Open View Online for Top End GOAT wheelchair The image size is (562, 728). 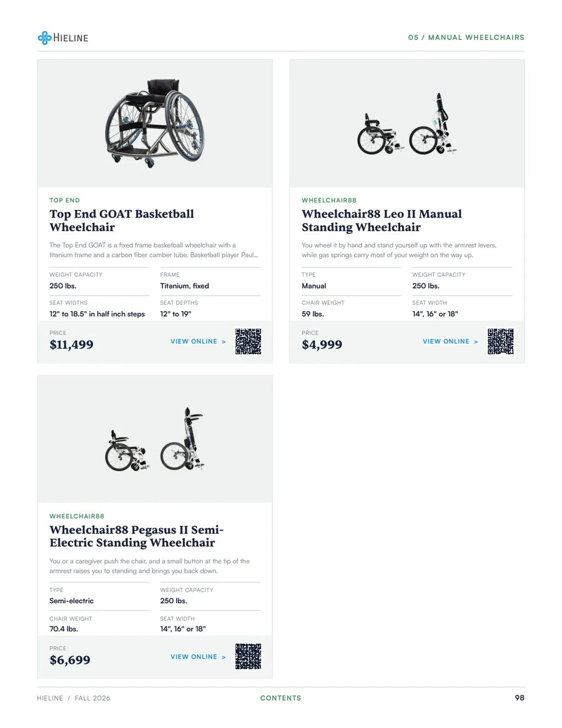(x=198, y=341)
